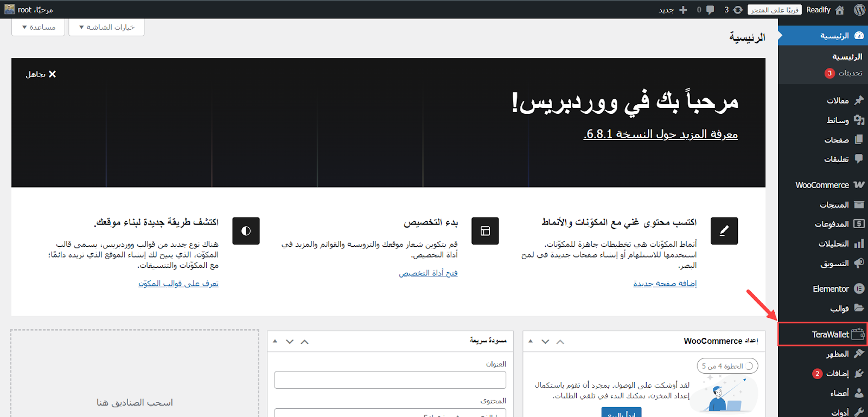Move مسودة سريعة widget down
Screen dimensions: 868x417
290,342
